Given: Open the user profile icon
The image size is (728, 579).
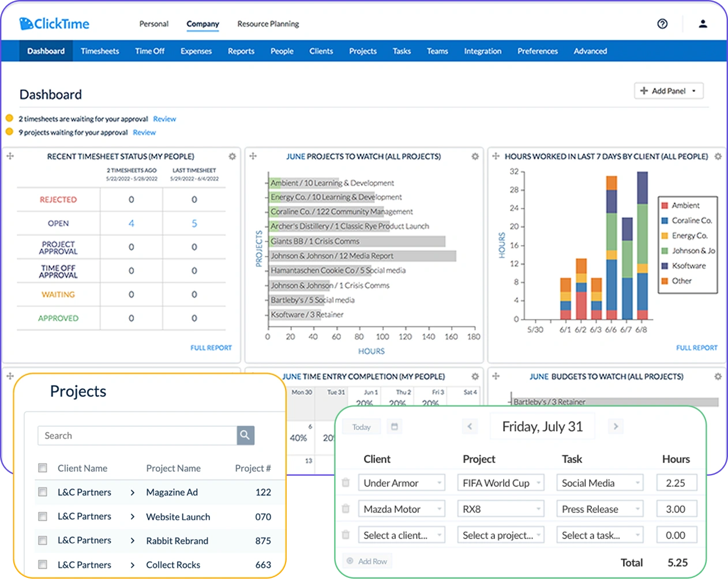Looking at the screenshot, I should point(703,24).
